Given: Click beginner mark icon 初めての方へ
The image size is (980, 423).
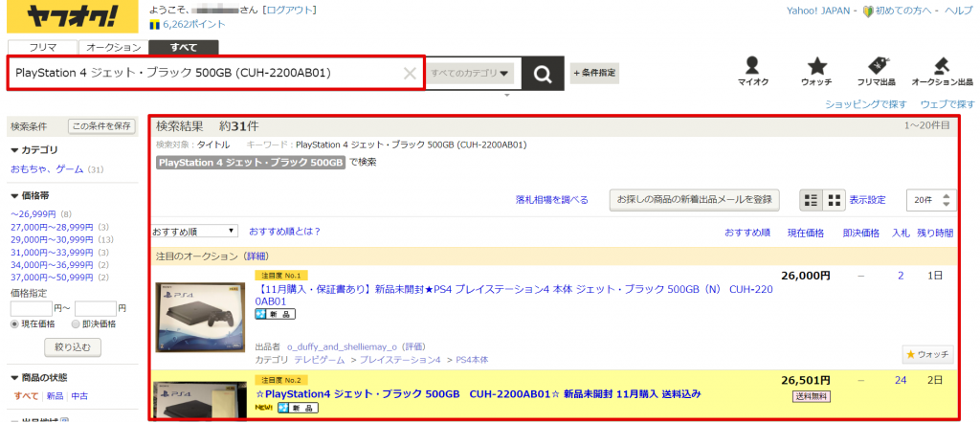Looking at the screenshot, I should 867,11.
